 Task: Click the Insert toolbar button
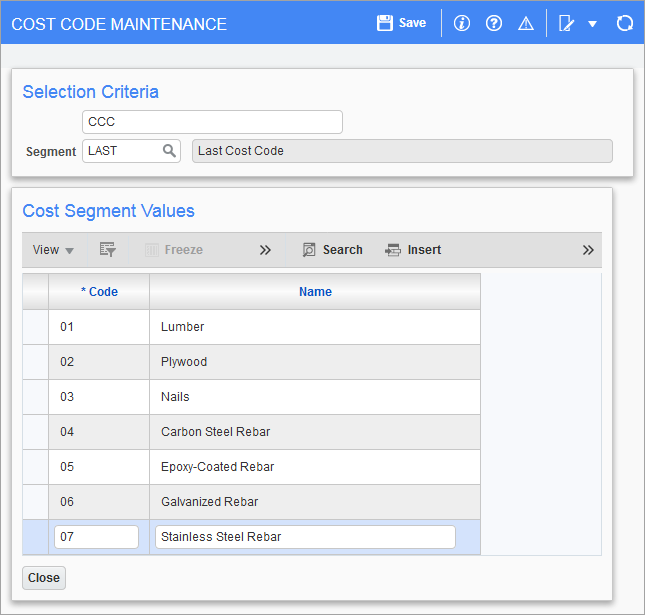[x=413, y=250]
